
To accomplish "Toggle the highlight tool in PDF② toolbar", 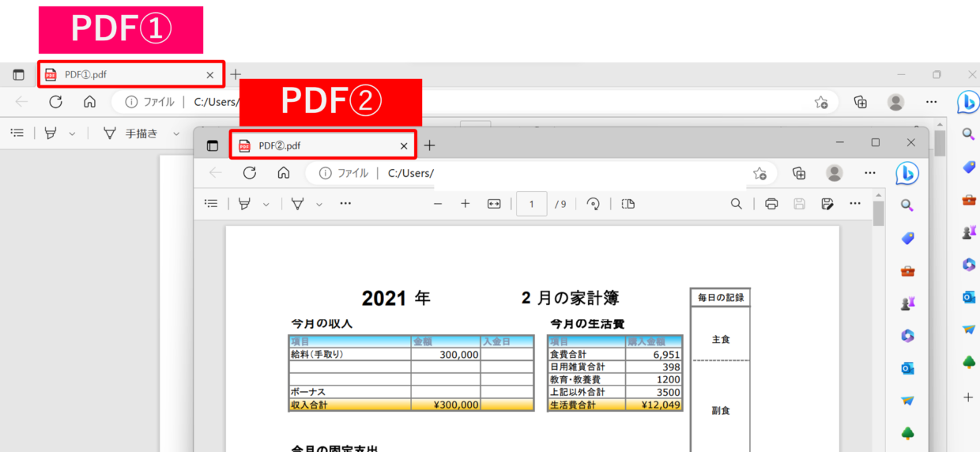I will pos(244,204).
